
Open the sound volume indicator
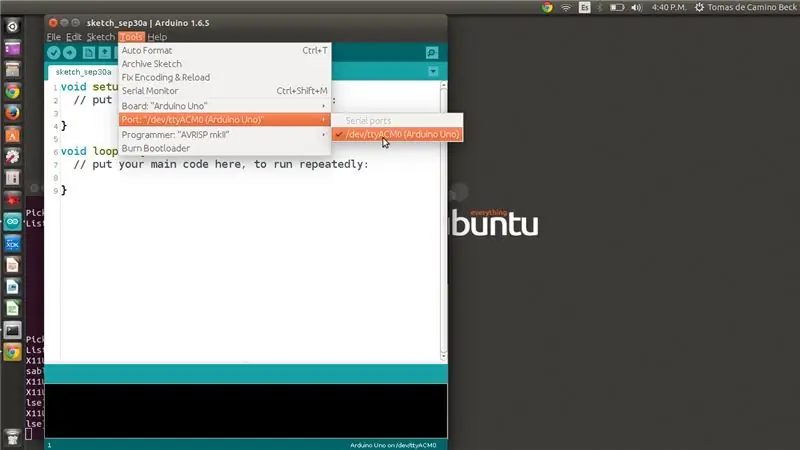[636, 7]
